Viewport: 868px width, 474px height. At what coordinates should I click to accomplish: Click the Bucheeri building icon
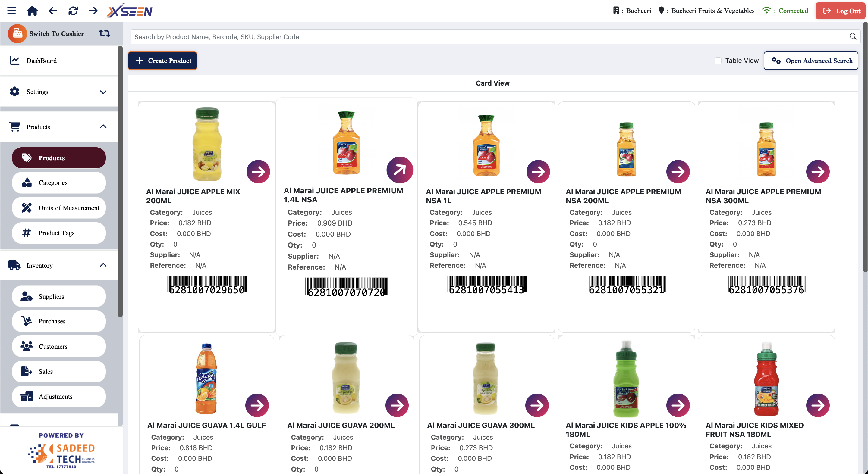pyautogui.click(x=616, y=11)
